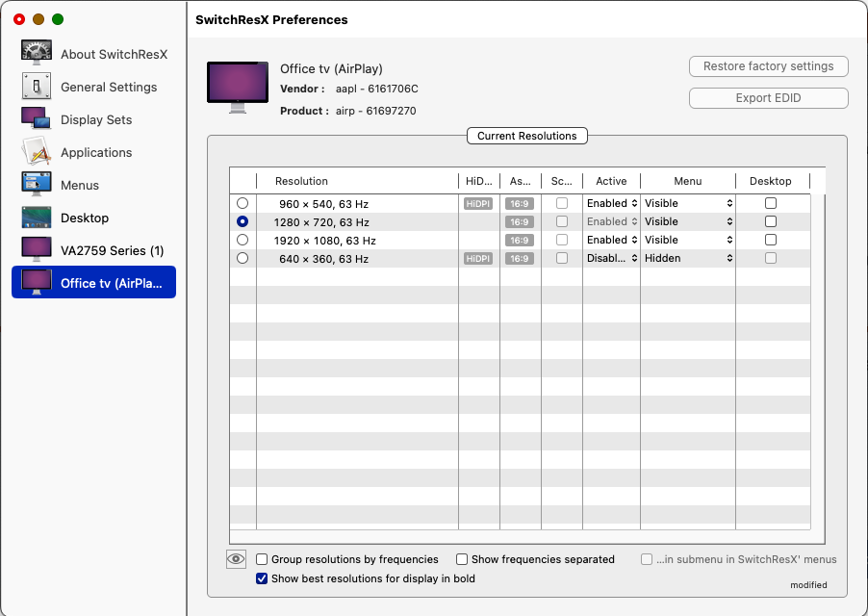Open Active dropdown for 640 × 360
The width and height of the screenshot is (868, 616).
tap(612, 258)
